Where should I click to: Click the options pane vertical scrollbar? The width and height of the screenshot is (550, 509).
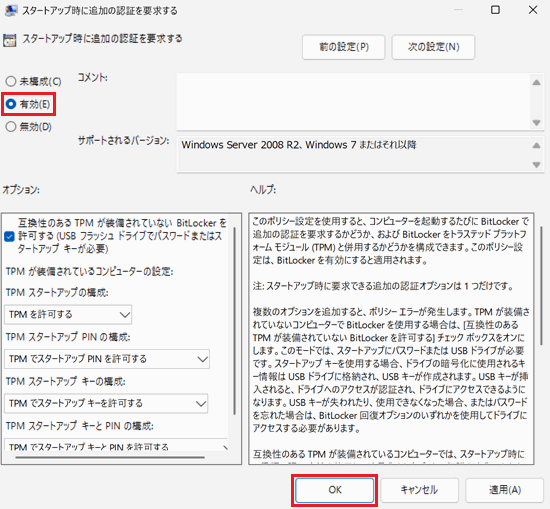pyautogui.click(x=234, y=321)
